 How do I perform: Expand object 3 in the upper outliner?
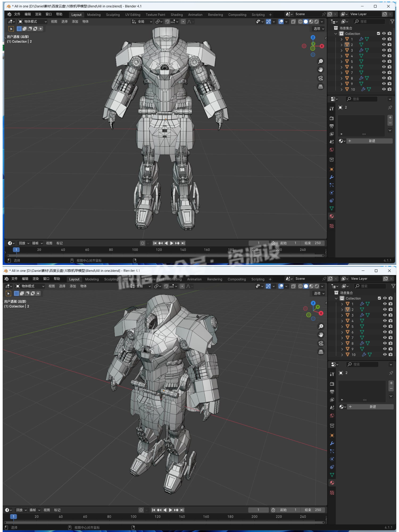pyautogui.click(x=342, y=50)
